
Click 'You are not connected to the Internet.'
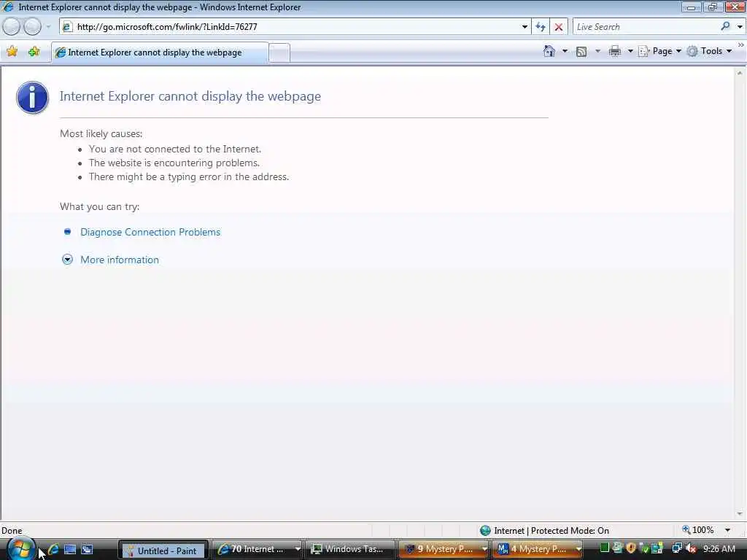click(175, 149)
